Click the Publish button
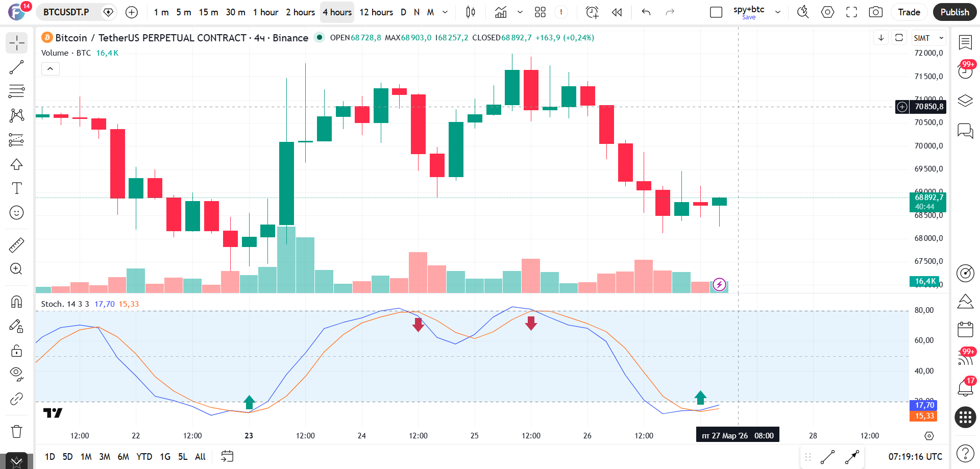 pos(954,12)
